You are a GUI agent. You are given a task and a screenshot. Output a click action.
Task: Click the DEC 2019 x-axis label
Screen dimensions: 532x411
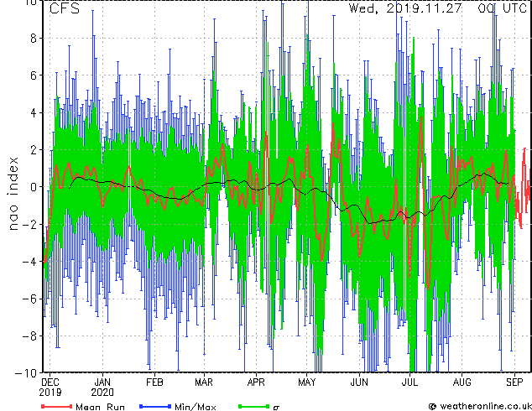[50, 388]
